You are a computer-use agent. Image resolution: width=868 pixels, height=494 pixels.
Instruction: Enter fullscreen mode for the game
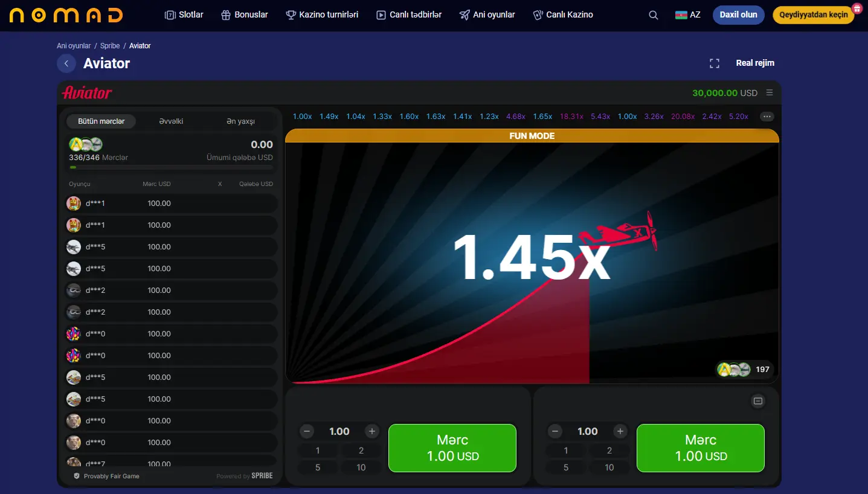pos(715,63)
